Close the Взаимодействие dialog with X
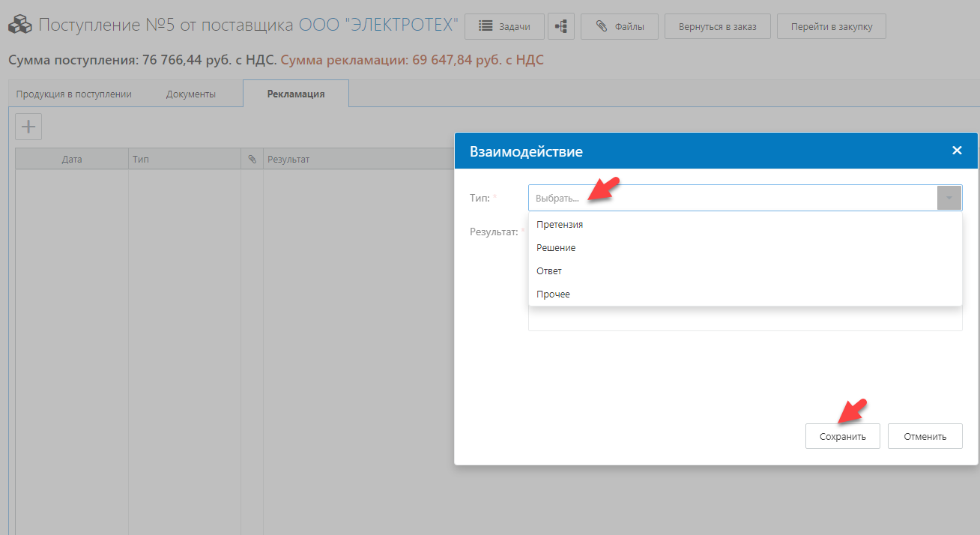The height and width of the screenshot is (535, 980). point(956,151)
